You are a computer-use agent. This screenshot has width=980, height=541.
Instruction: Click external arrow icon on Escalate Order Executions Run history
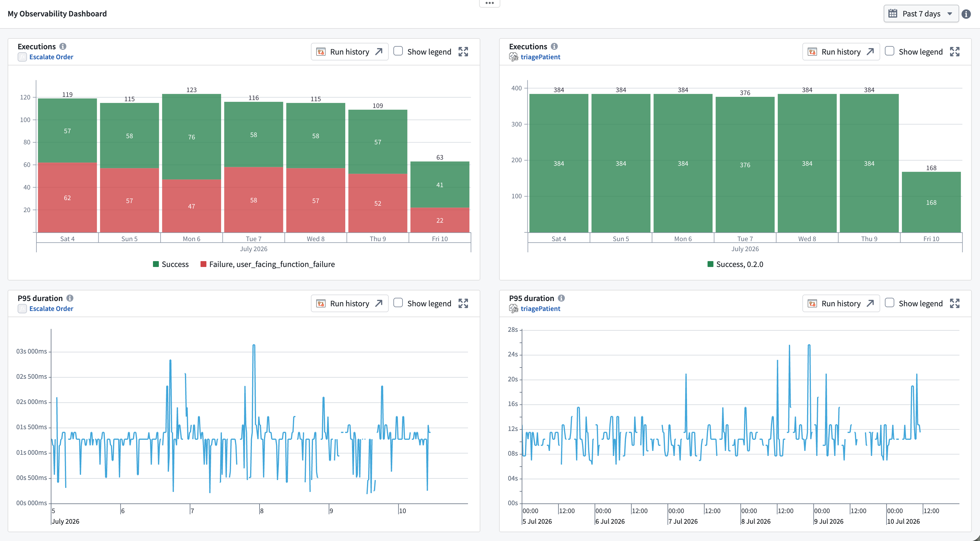[x=378, y=52]
